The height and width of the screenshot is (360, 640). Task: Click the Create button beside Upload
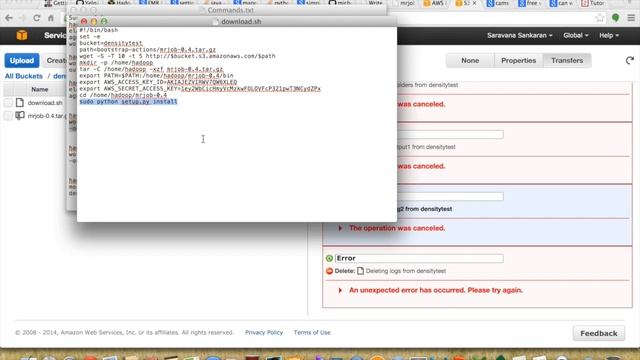(x=55, y=60)
